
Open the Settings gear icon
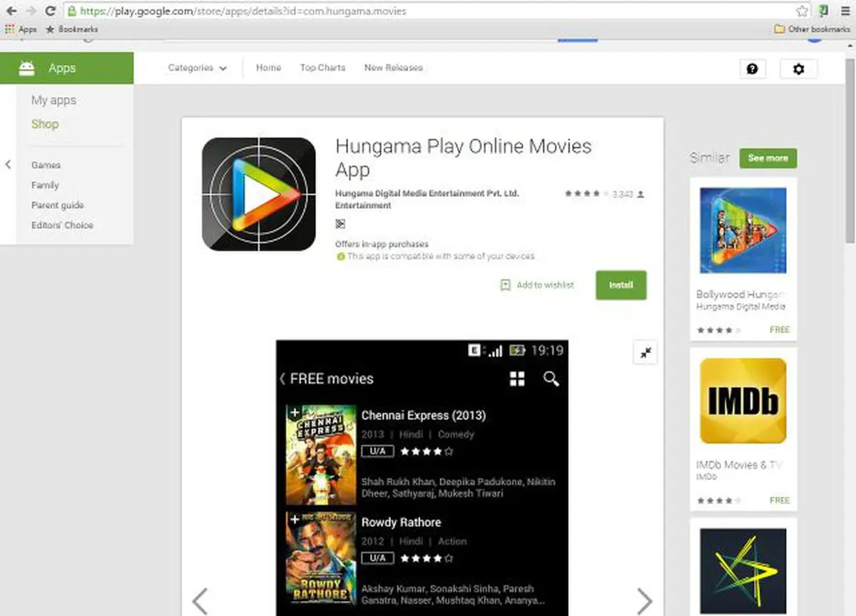click(x=798, y=68)
